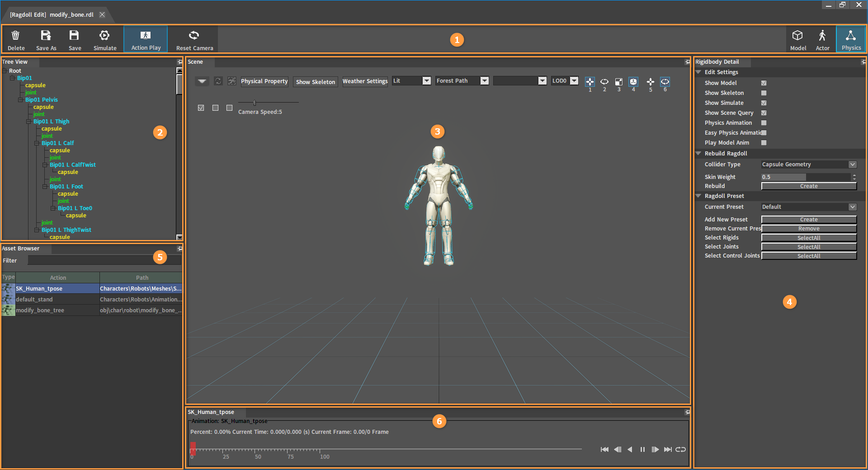Click the scene refresh icon
868x470 pixels.
click(218, 81)
